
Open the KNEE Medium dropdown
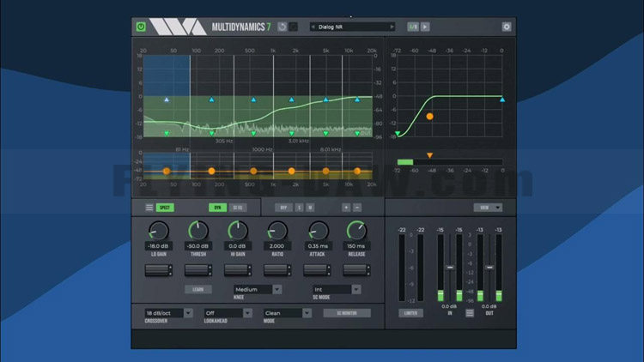coord(258,289)
